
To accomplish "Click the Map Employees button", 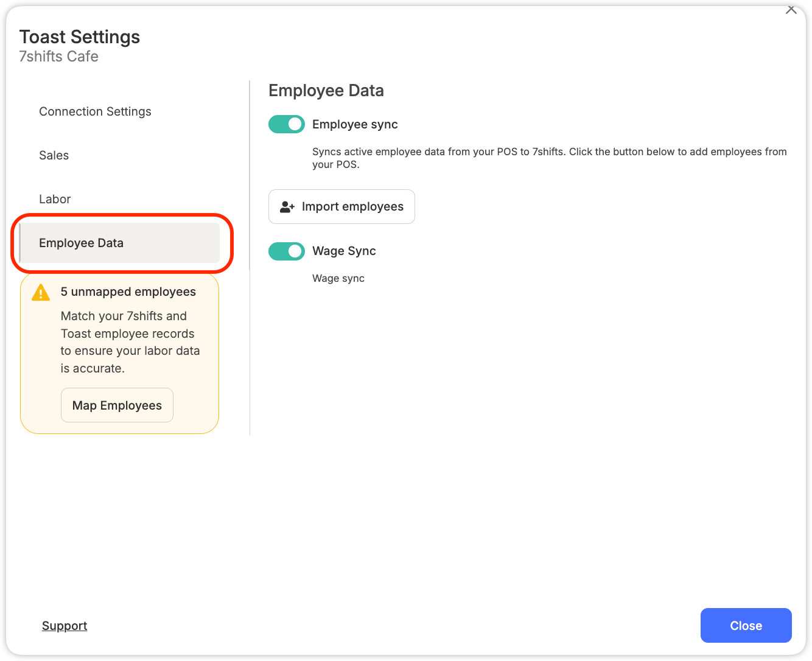I will [117, 405].
